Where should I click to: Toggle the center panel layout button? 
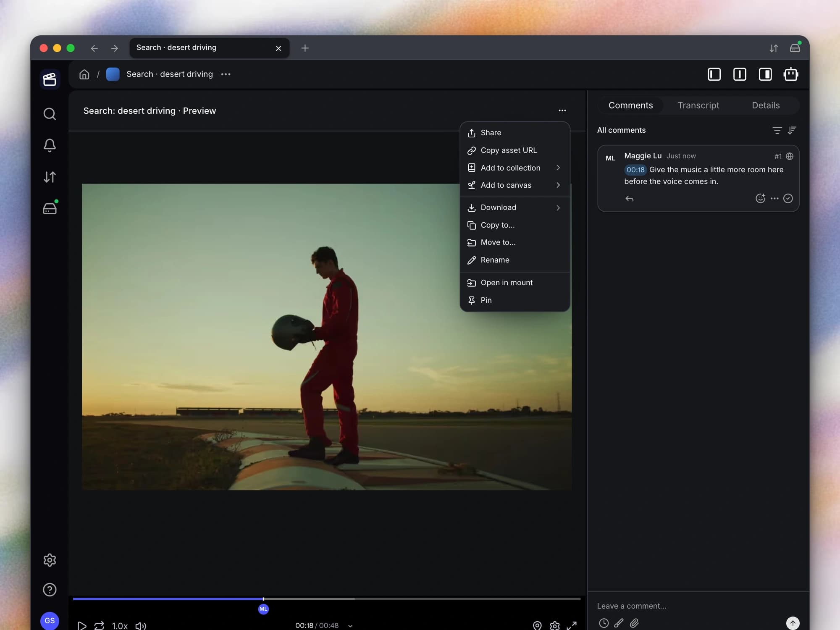coord(740,74)
